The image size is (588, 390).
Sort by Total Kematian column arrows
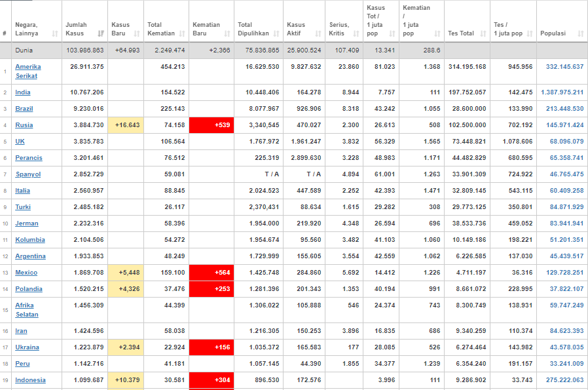pos(182,34)
